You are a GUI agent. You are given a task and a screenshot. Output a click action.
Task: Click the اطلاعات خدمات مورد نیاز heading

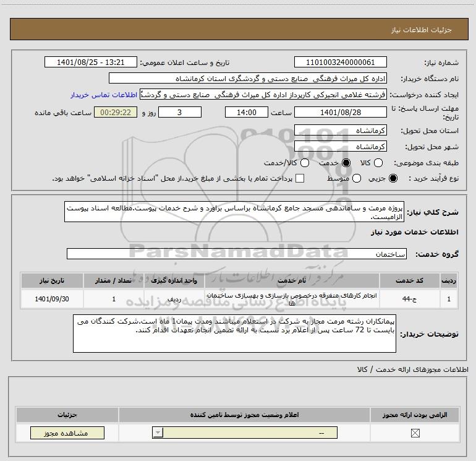point(414,232)
